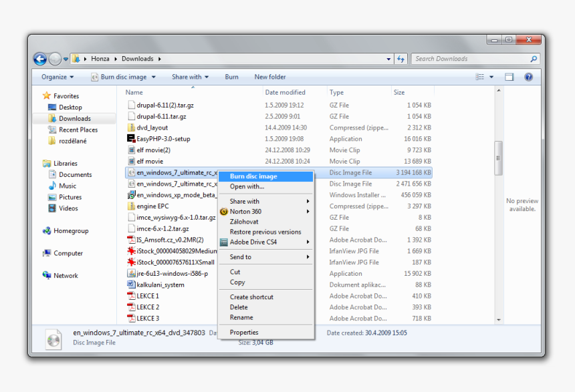Select drupal-6.11(2).tar.gz file icon
Viewport: 575px width, 392px height.
[x=131, y=105]
